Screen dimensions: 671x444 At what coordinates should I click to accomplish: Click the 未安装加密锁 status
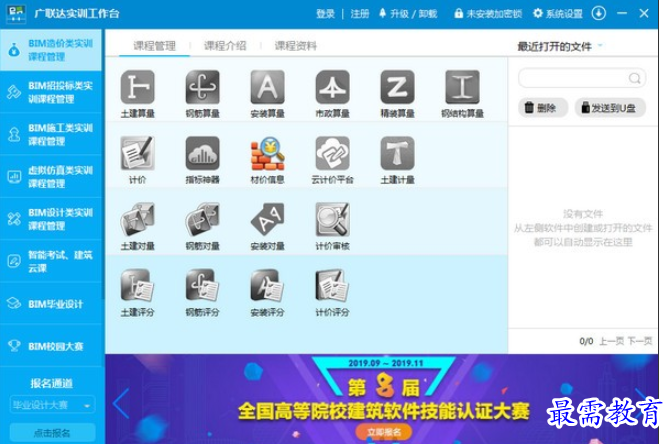(488, 14)
